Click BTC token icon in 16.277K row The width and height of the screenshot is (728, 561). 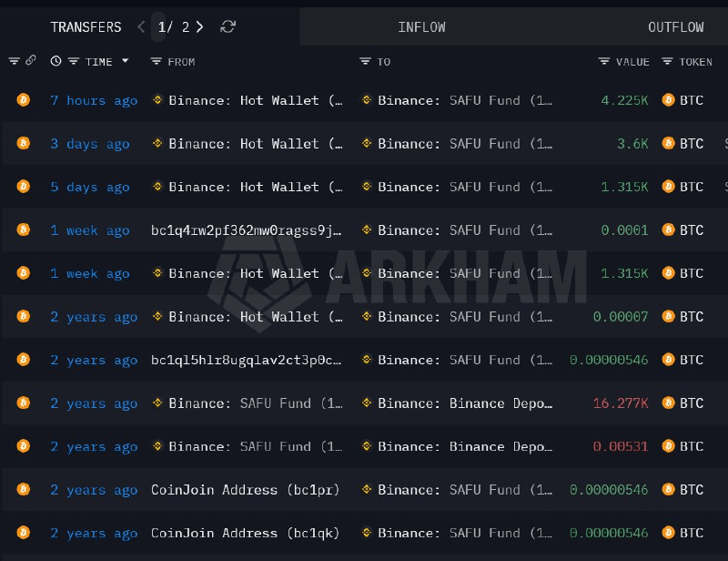point(668,403)
